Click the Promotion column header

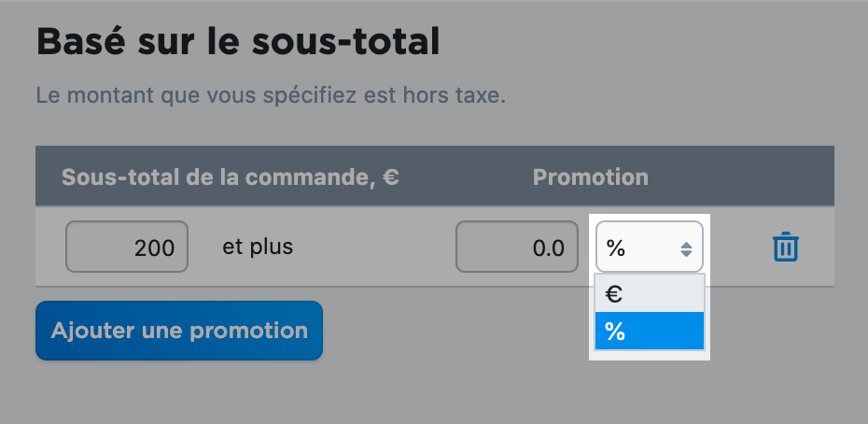pos(590,177)
